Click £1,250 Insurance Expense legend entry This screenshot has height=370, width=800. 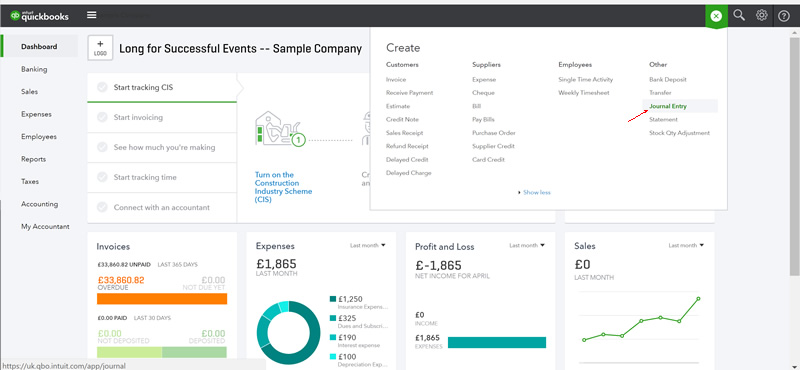pyautogui.click(x=359, y=303)
